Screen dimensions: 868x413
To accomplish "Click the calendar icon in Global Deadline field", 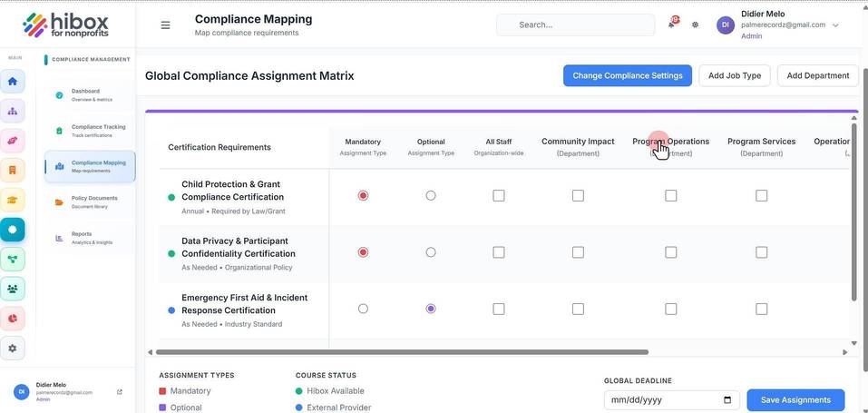I will pos(727,399).
